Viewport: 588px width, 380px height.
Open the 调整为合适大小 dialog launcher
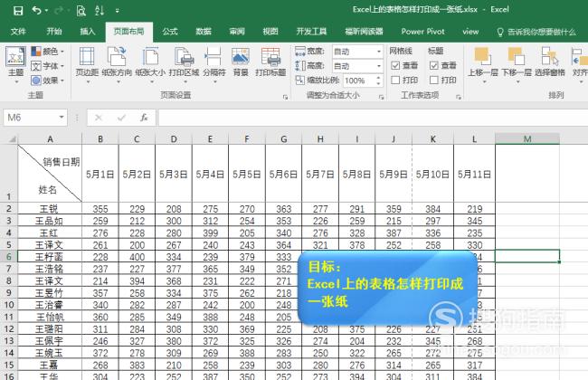[382, 97]
